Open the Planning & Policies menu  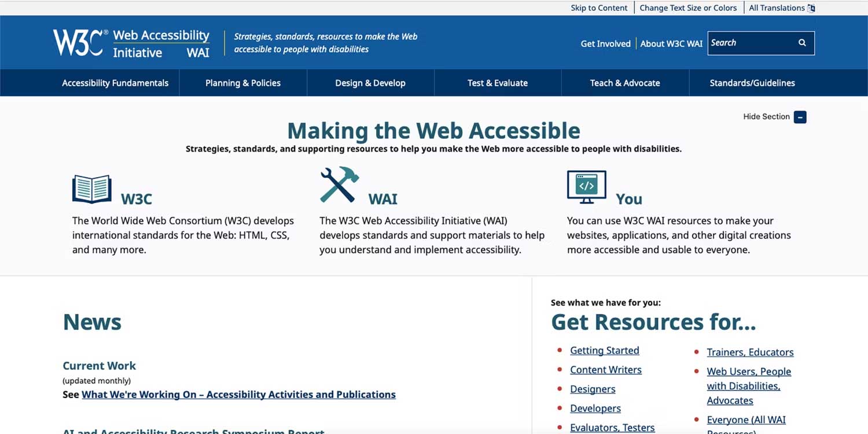(243, 83)
